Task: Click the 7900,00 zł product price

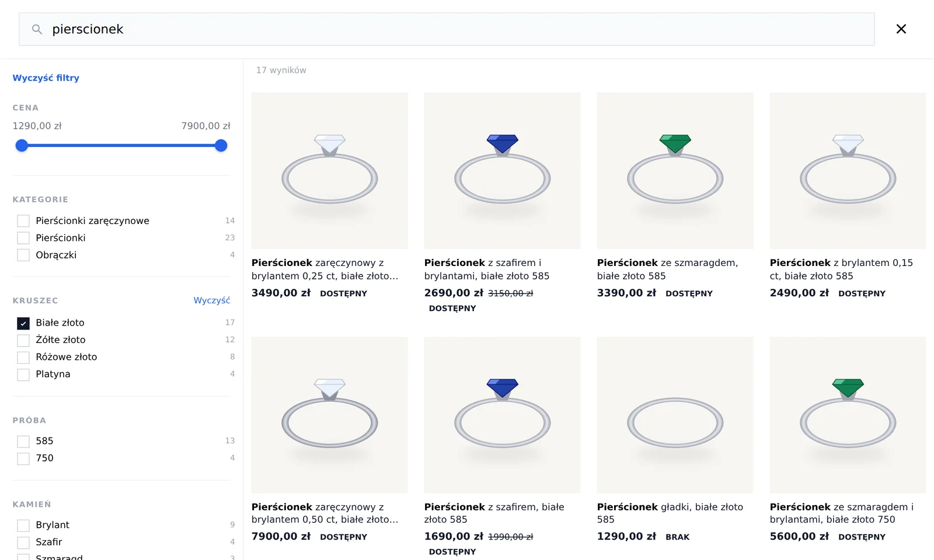Action: [x=281, y=536]
